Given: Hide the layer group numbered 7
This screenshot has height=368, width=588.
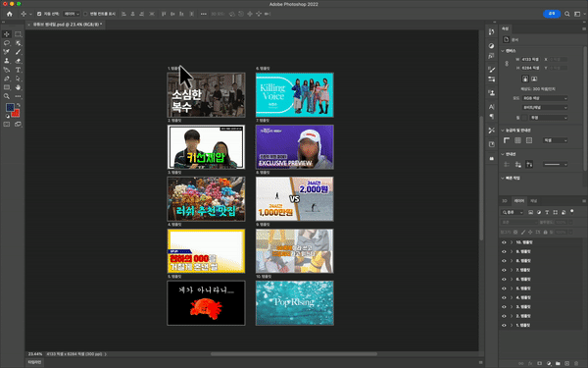Looking at the screenshot, I should tap(504, 270).
